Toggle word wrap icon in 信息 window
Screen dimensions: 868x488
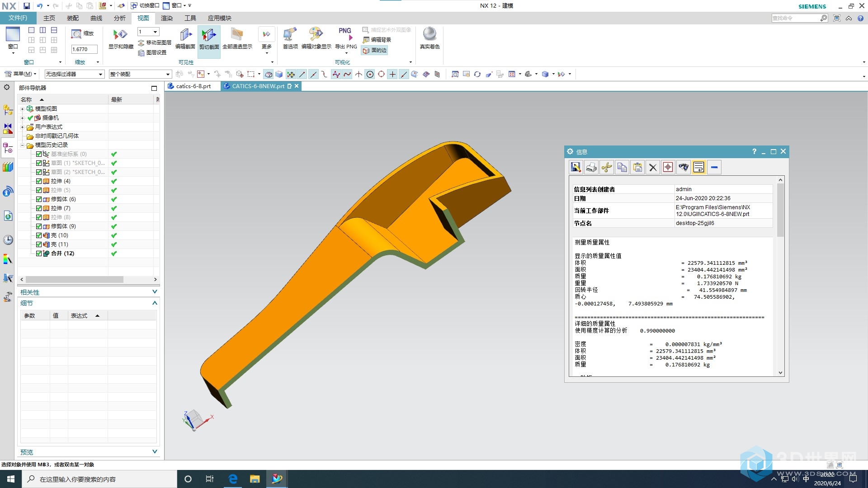699,168
